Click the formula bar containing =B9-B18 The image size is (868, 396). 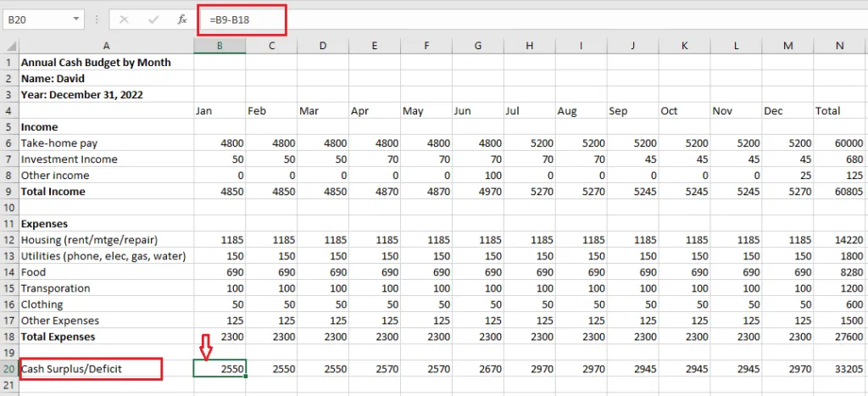(x=531, y=20)
